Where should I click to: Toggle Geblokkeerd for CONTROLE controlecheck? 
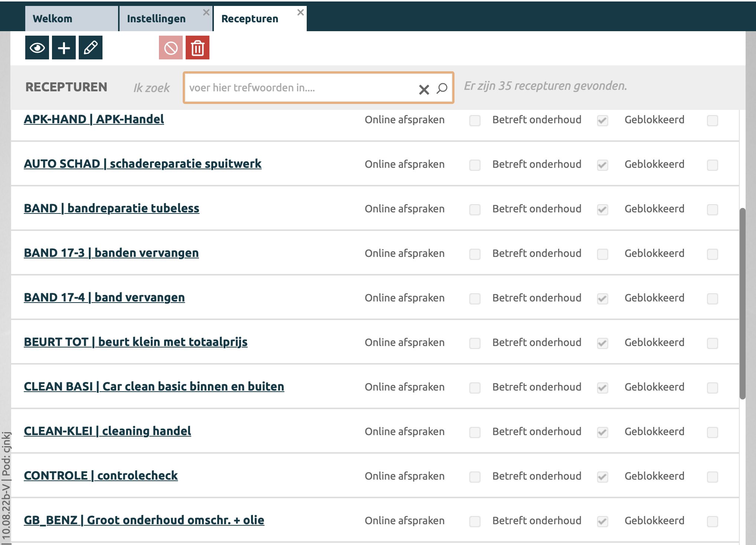coord(712,477)
